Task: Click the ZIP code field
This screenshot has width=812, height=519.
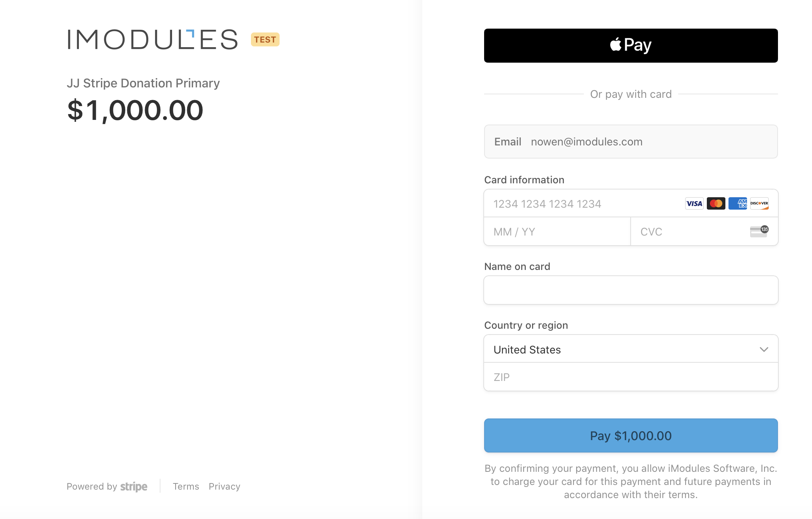Action: pos(630,377)
